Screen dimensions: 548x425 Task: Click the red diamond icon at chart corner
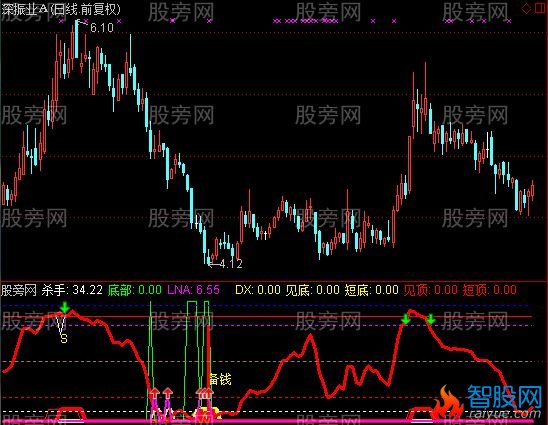(x=526, y=9)
